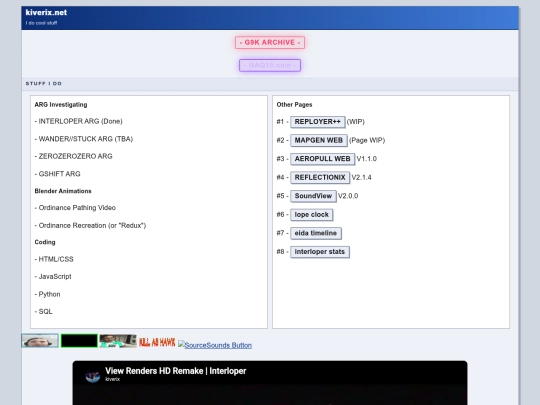Click the SourceSounds Button link

(x=215, y=345)
